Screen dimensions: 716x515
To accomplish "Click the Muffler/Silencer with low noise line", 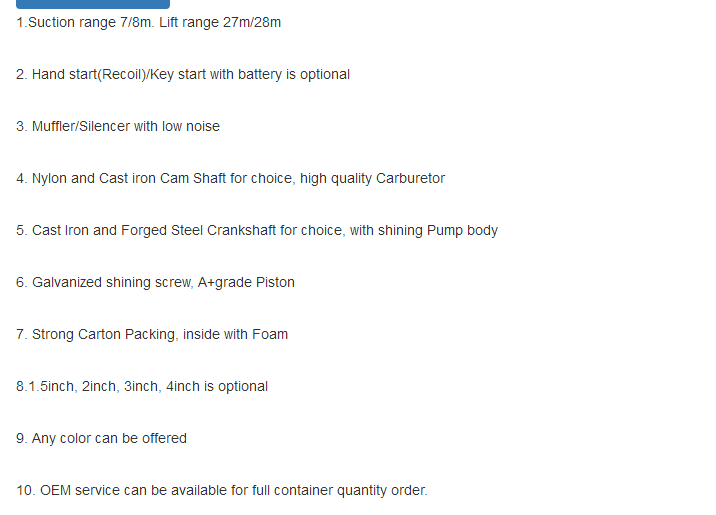I will [x=118, y=126].
